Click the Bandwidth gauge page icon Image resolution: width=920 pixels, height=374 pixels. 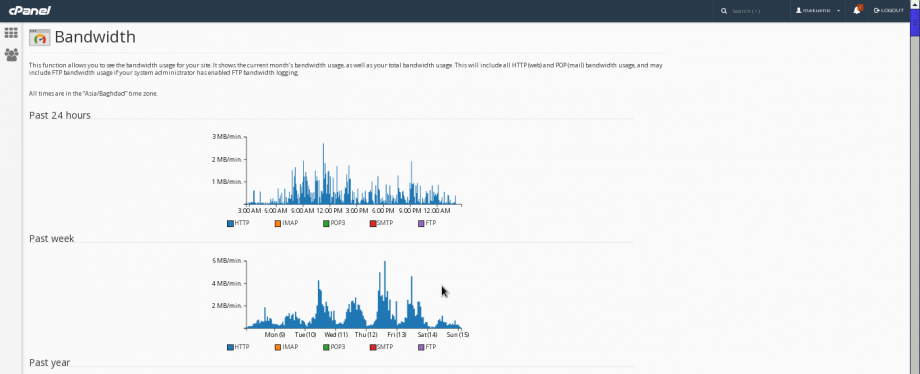tap(39, 37)
